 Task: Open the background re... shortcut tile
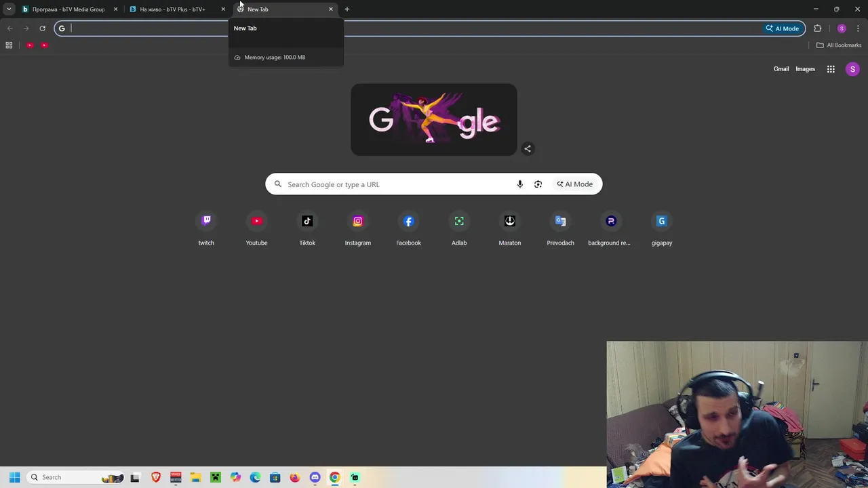tap(611, 229)
